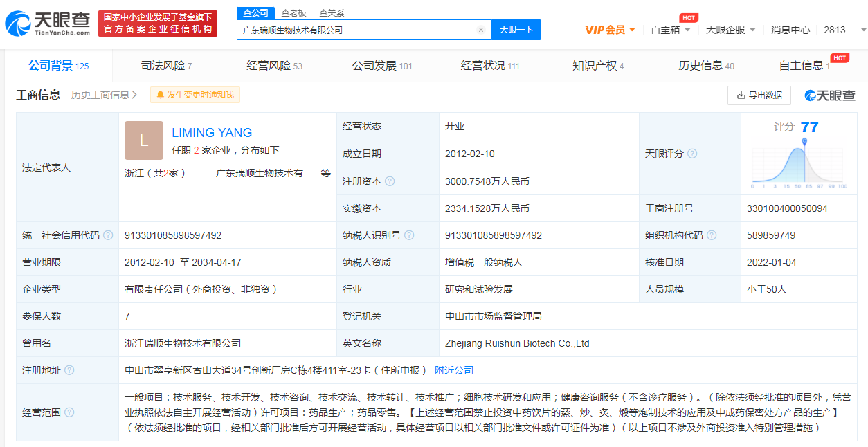Open the 经营风险 tab

point(275,66)
